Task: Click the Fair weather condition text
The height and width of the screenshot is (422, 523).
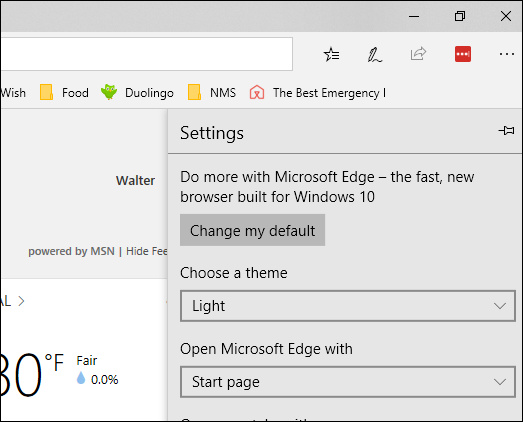Action: coord(87,361)
